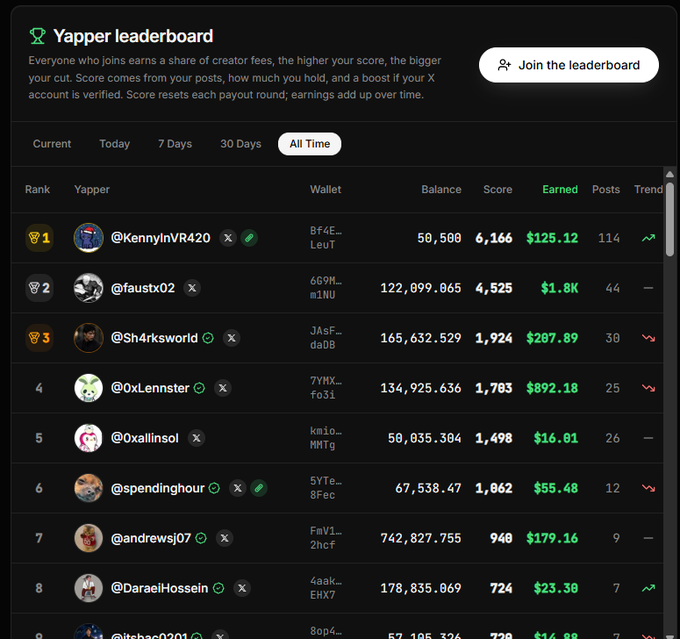Click the earned value $1.8K
The width and height of the screenshot is (680, 639).
[x=559, y=288]
